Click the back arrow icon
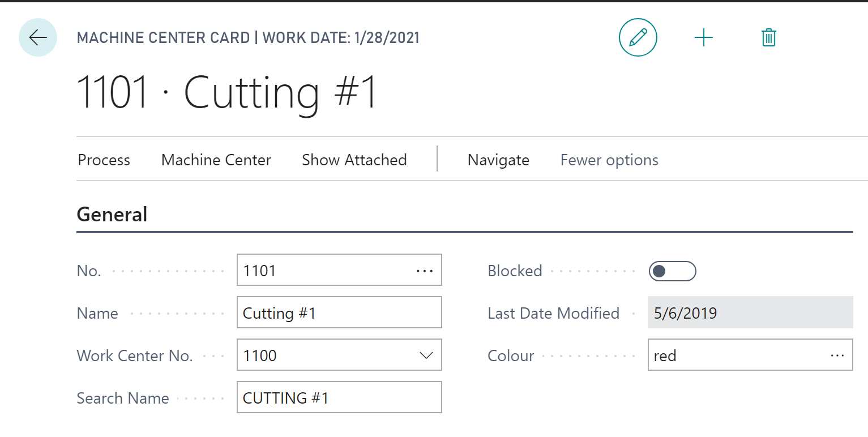Viewport: 868px width, 437px height. (x=38, y=38)
